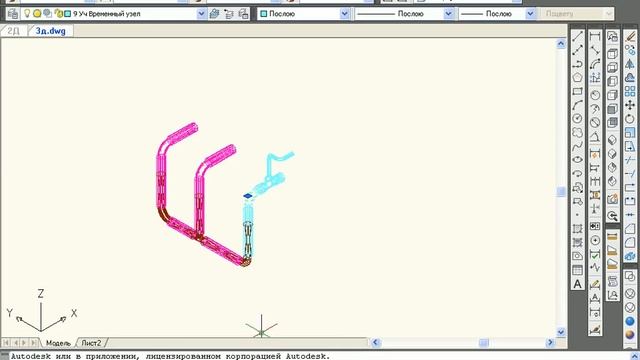This screenshot has width=640, height=360.
Task: Select the Radius dimension tool
Action: tap(595, 95)
